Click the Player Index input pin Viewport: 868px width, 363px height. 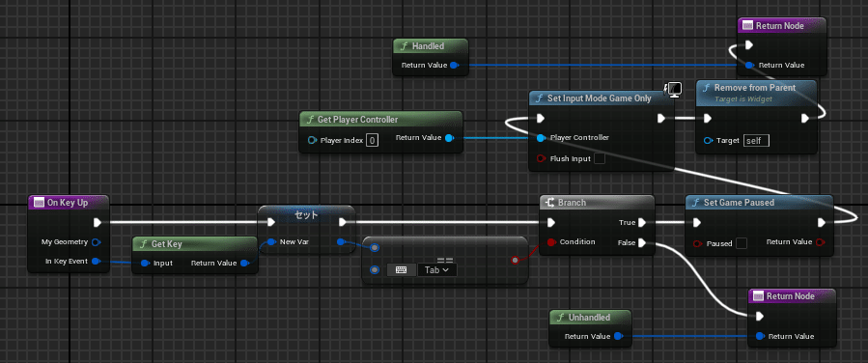tap(311, 140)
